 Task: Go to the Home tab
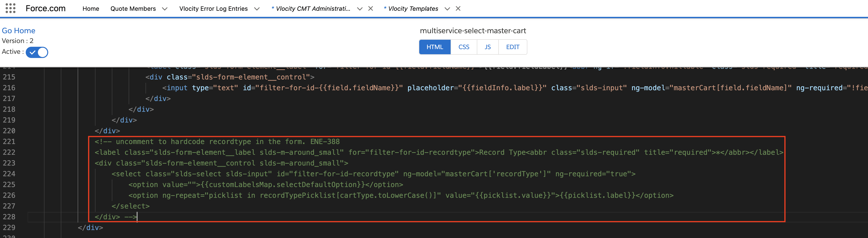tap(91, 9)
